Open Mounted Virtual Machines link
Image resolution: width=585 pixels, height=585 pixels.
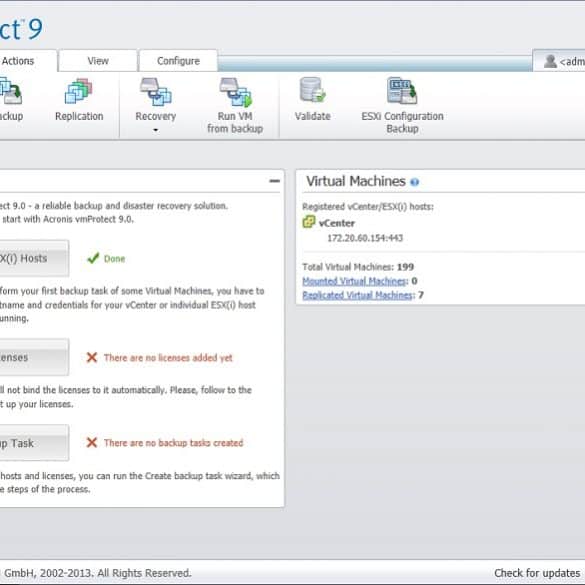coord(354,281)
